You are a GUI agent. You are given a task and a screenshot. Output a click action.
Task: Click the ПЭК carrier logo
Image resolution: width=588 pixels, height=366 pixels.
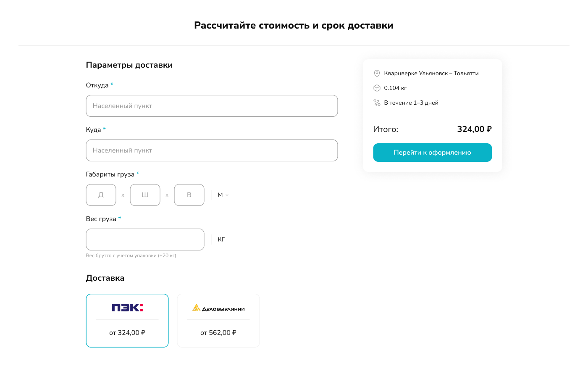coord(127,308)
